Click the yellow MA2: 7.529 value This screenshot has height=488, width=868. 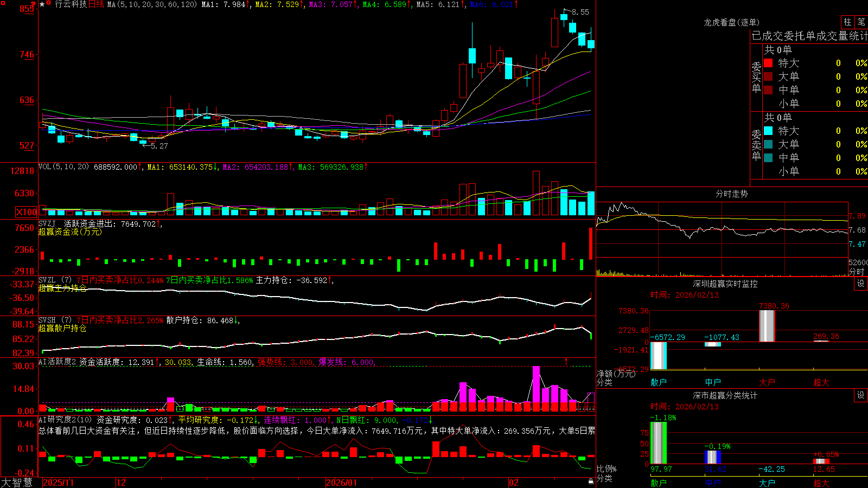(279, 4)
